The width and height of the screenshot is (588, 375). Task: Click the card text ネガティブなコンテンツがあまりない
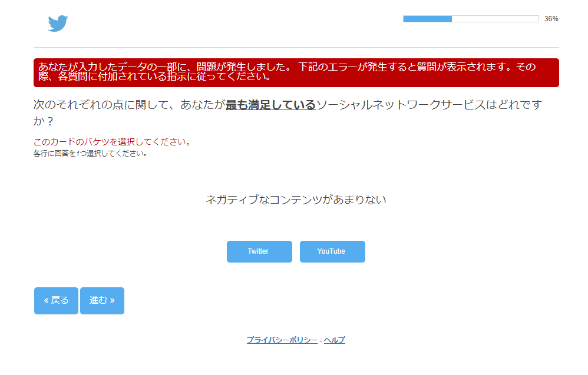point(296,200)
